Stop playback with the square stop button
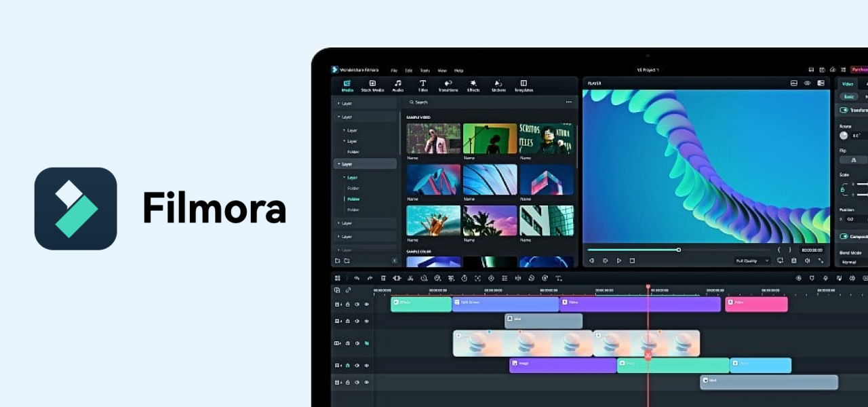 point(632,260)
